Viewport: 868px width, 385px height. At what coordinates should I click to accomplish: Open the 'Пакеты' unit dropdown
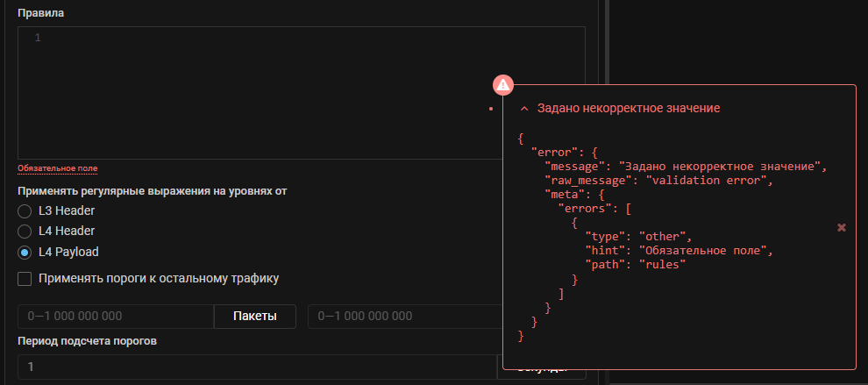[x=255, y=316]
